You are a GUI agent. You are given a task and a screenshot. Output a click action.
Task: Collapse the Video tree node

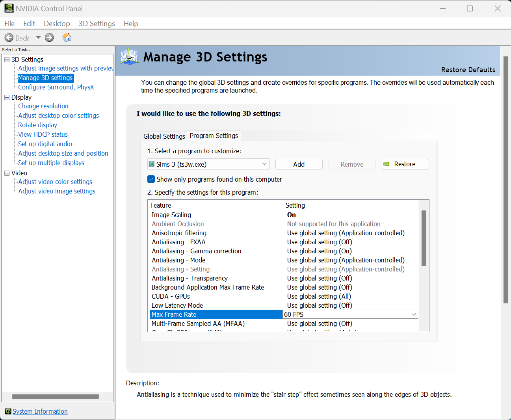tap(7, 173)
